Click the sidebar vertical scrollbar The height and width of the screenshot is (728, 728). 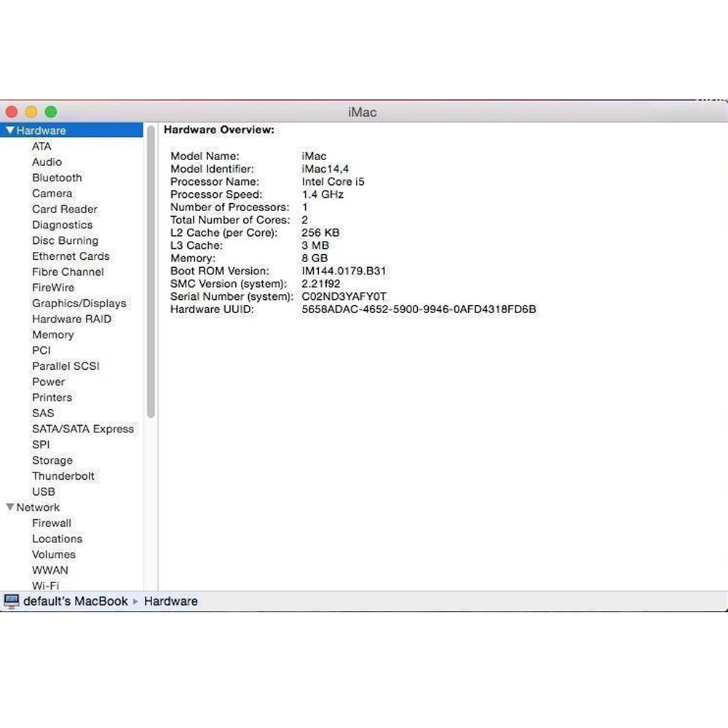click(x=151, y=272)
